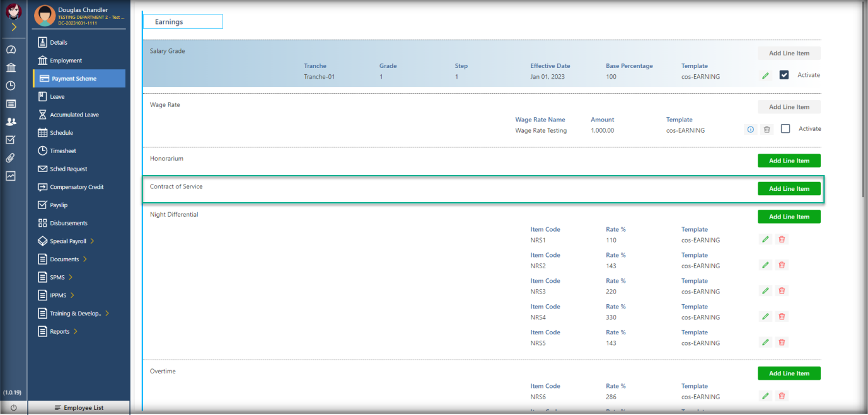868x415 pixels.
Task: Delete the NRS3 night differential item
Action: [x=782, y=291]
